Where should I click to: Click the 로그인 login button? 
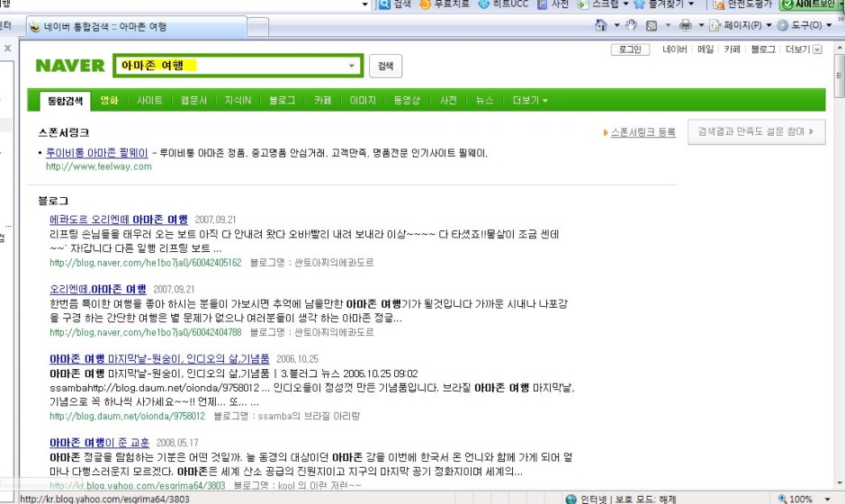pos(630,49)
